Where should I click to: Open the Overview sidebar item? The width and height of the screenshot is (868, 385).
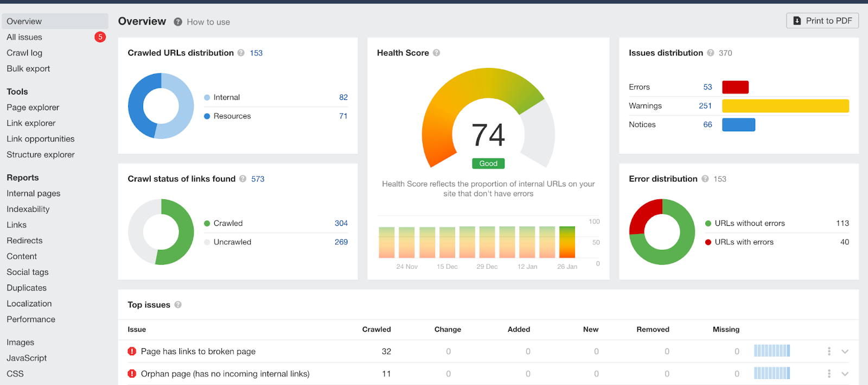55,21
